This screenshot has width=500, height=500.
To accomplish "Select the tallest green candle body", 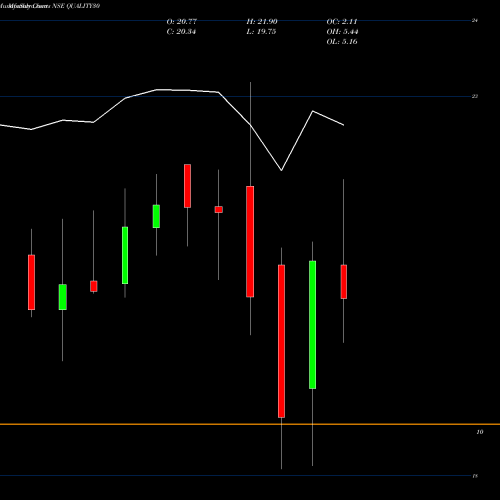I will click(313, 325).
